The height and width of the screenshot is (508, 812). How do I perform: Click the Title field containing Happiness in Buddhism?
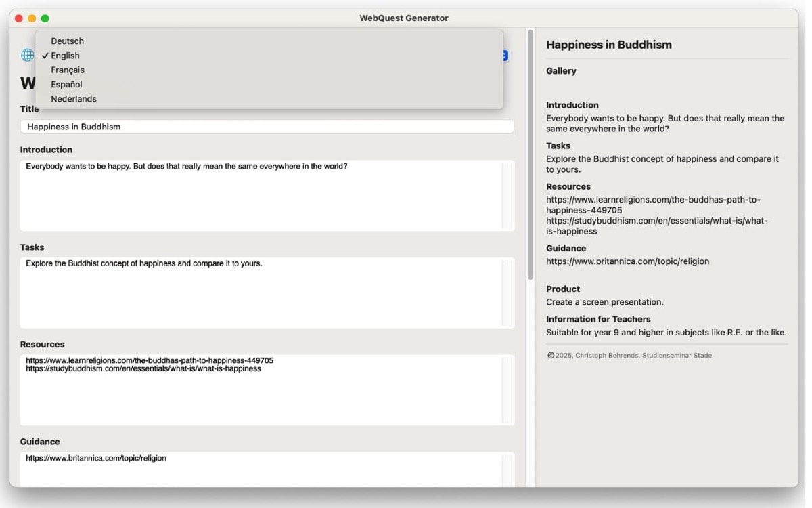point(267,127)
